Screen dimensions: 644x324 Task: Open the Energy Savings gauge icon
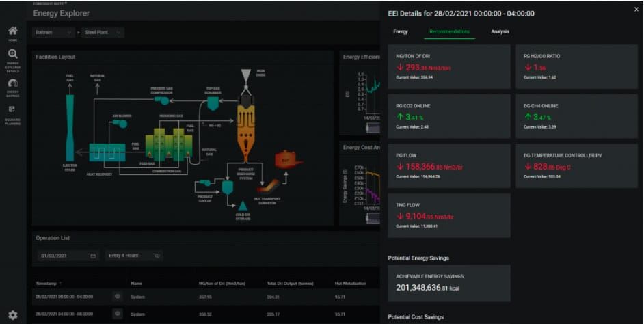pos(13,85)
